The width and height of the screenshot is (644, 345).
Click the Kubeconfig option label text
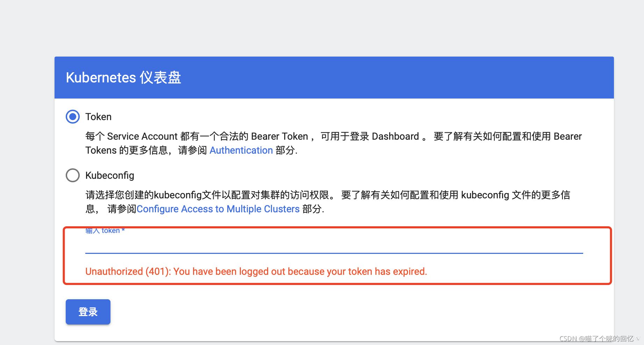click(110, 176)
